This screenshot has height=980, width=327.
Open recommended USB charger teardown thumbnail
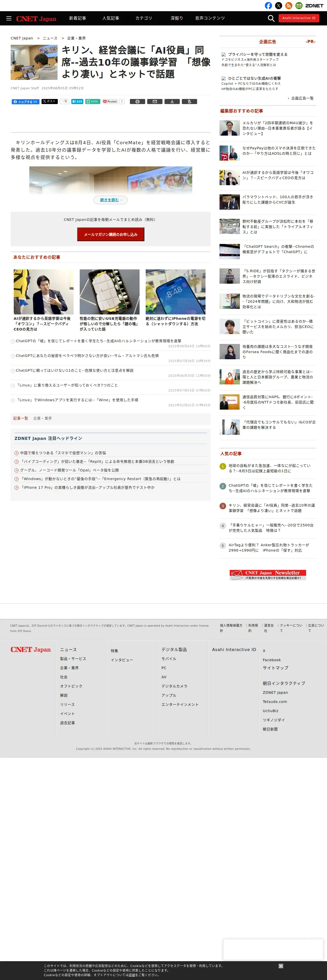pyautogui.click(x=110, y=292)
